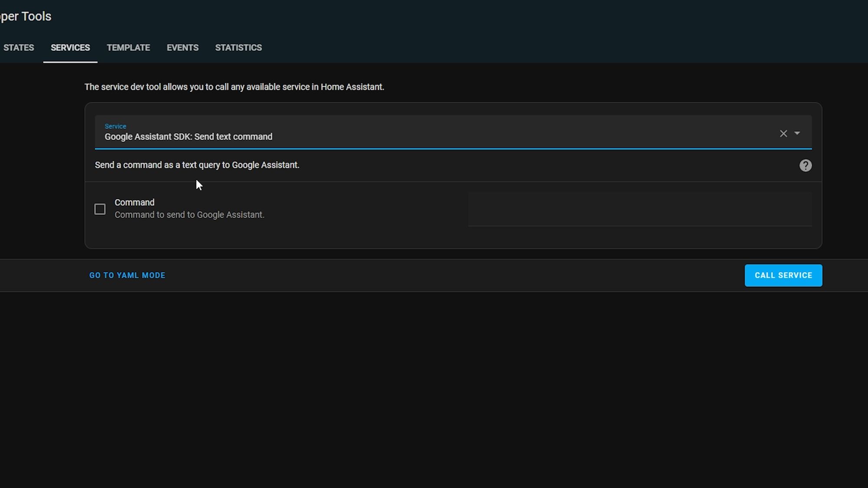868x488 pixels.
Task: Switch to GO TO YAML MODE
Action: click(x=128, y=275)
